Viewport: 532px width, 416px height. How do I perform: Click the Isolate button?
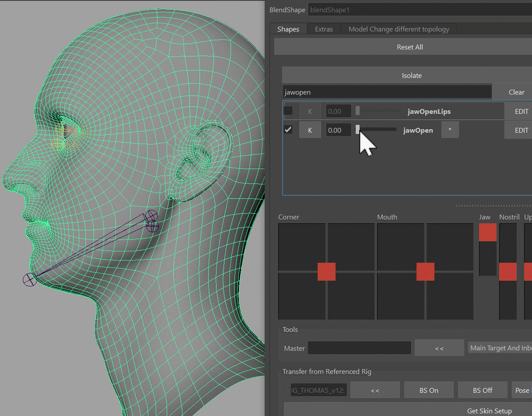click(411, 75)
